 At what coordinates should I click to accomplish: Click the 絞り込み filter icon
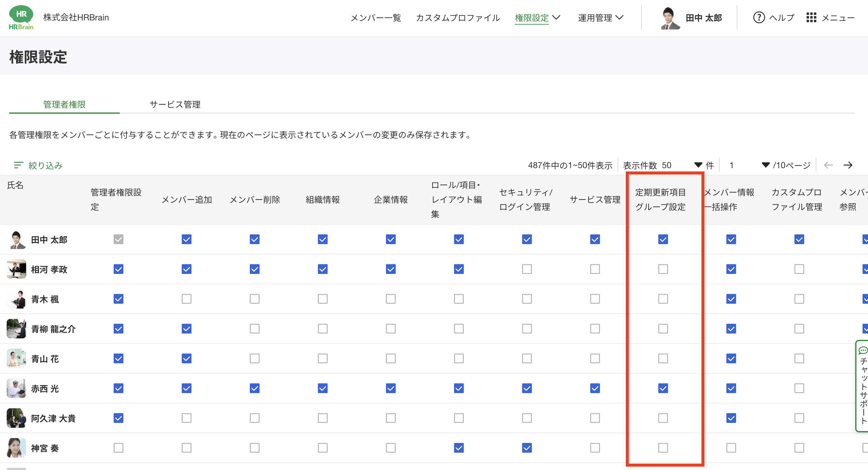click(18, 165)
